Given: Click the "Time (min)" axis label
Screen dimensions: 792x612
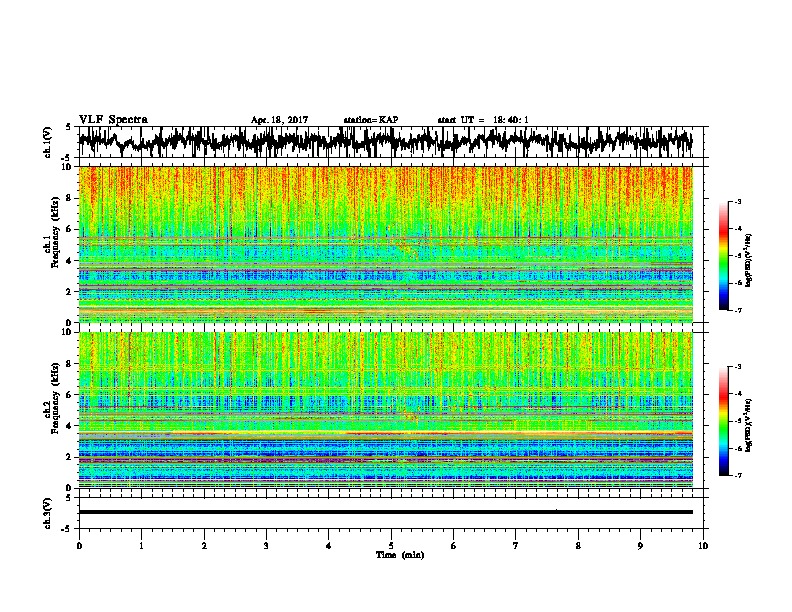Looking at the screenshot, I should pos(400,555).
